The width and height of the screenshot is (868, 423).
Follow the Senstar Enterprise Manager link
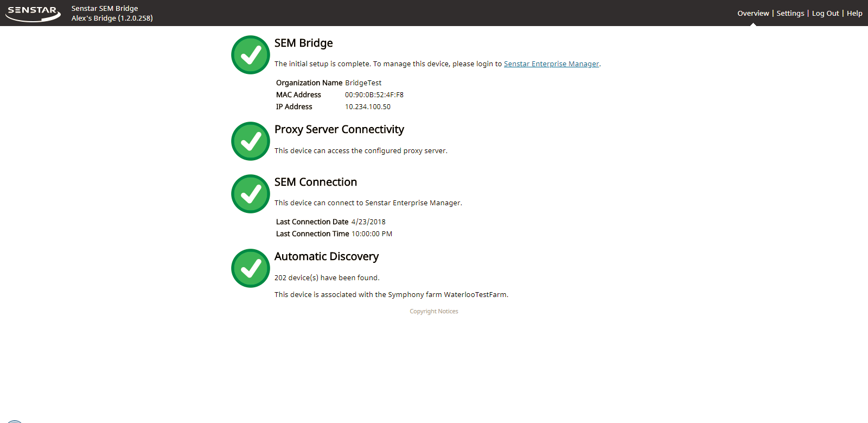click(551, 64)
